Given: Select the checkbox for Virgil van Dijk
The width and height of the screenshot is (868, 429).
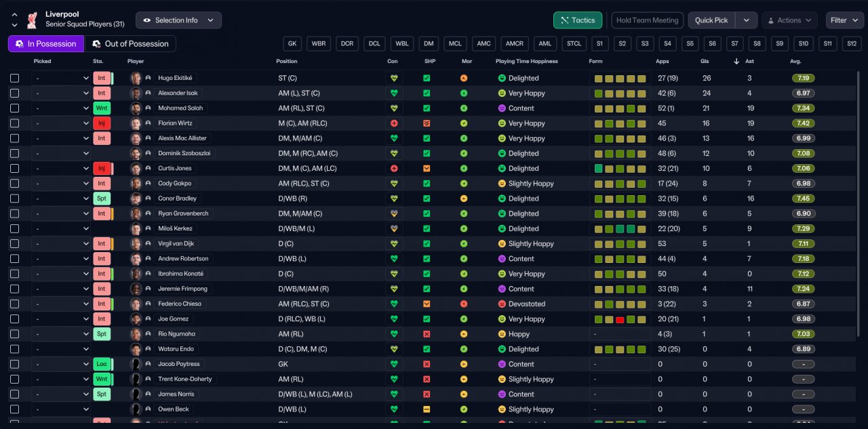Looking at the screenshot, I should [15, 244].
